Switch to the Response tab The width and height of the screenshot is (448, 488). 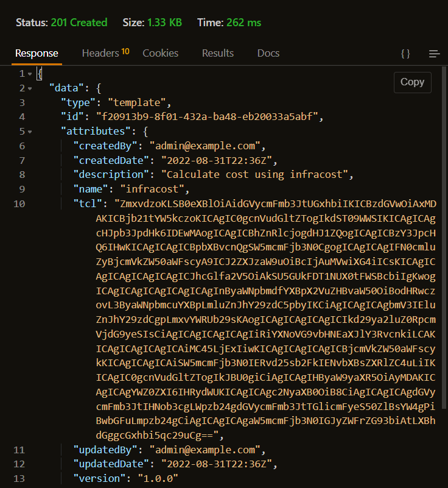click(37, 53)
